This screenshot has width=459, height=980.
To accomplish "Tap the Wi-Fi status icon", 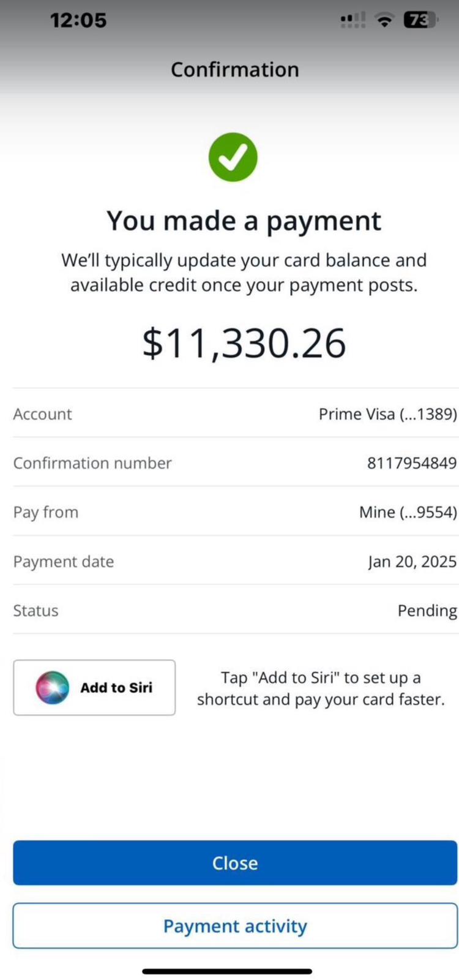I will click(x=384, y=21).
